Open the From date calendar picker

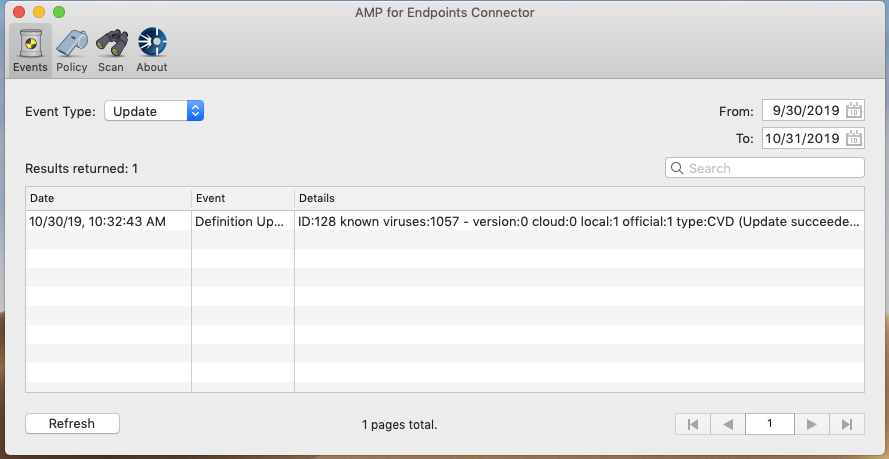(854, 110)
